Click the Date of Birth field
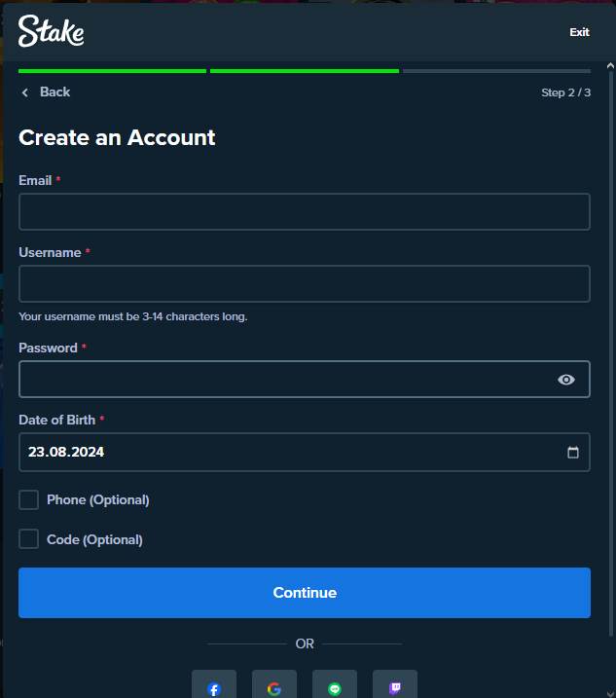This screenshot has height=698, width=616. pos(305,452)
